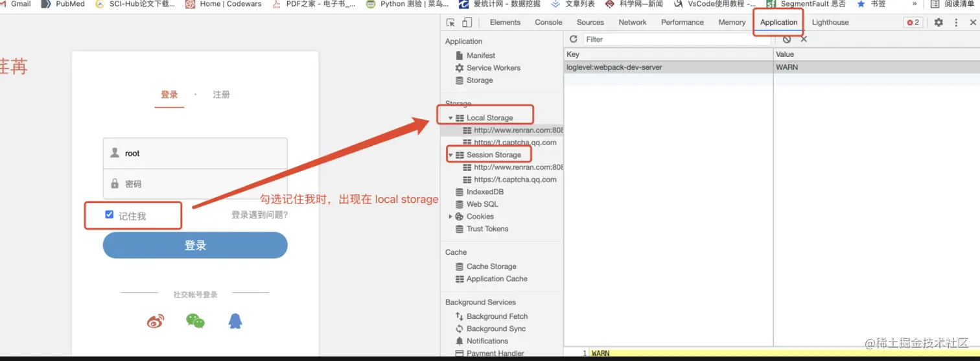Show more bookmarks with the chevron
This screenshot has height=361, width=980.
(915, 4)
